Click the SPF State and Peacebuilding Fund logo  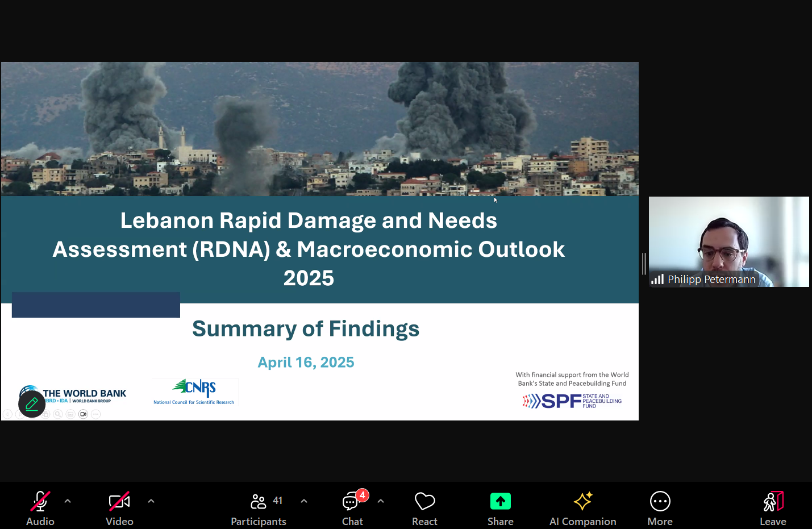[572, 401]
